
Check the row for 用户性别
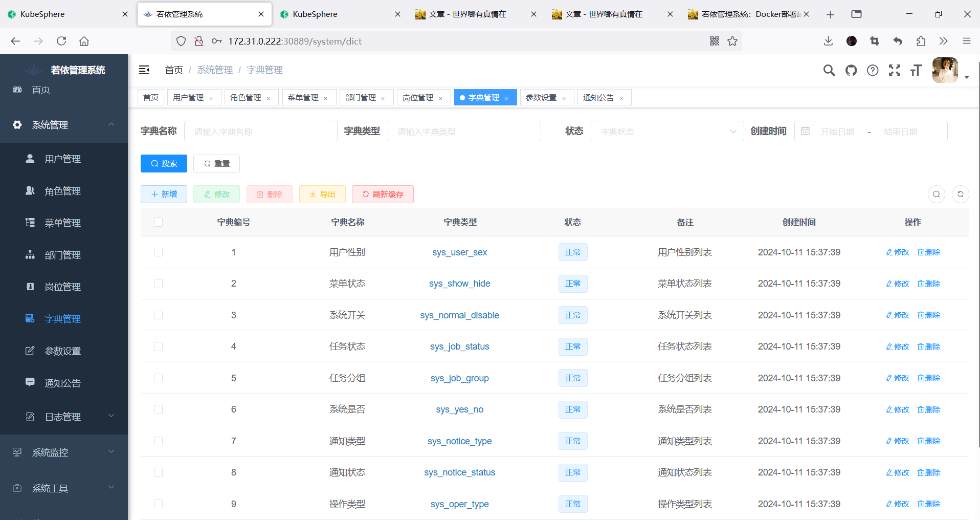[x=158, y=252]
